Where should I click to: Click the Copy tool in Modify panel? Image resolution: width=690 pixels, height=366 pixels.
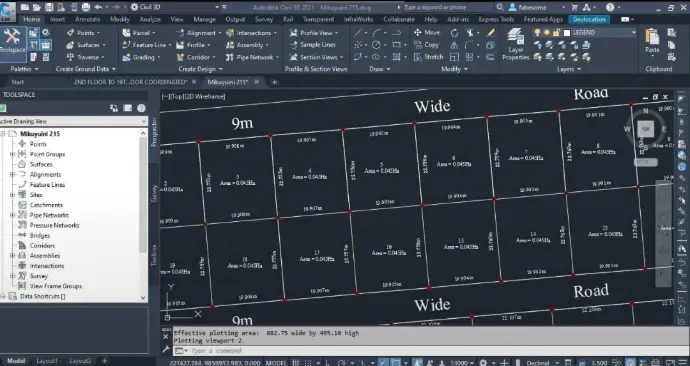point(426,45)
